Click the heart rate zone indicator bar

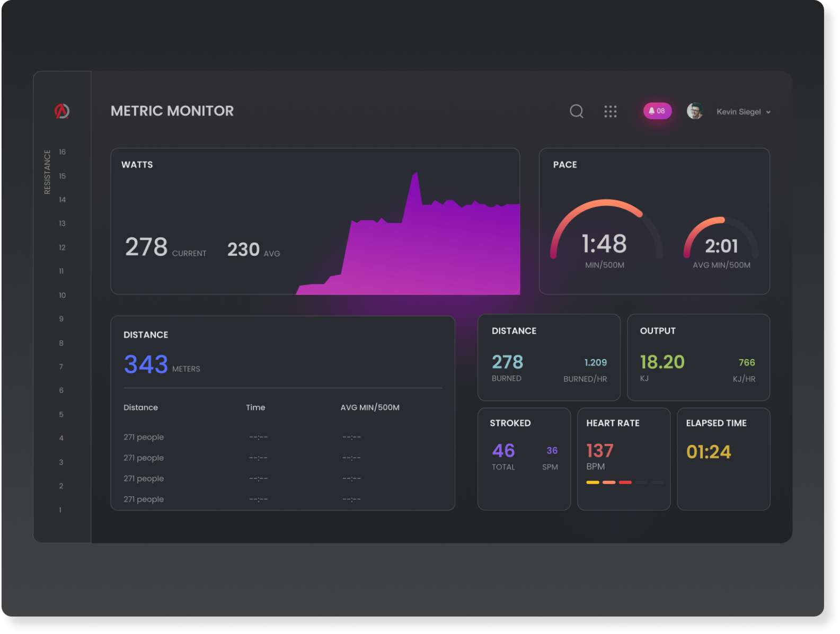tap(624, 483)
